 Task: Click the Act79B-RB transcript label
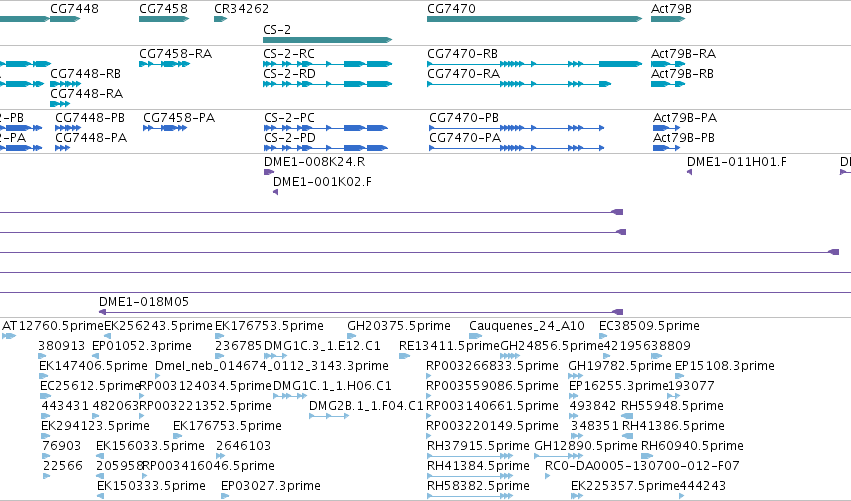[x=682, y=74]
